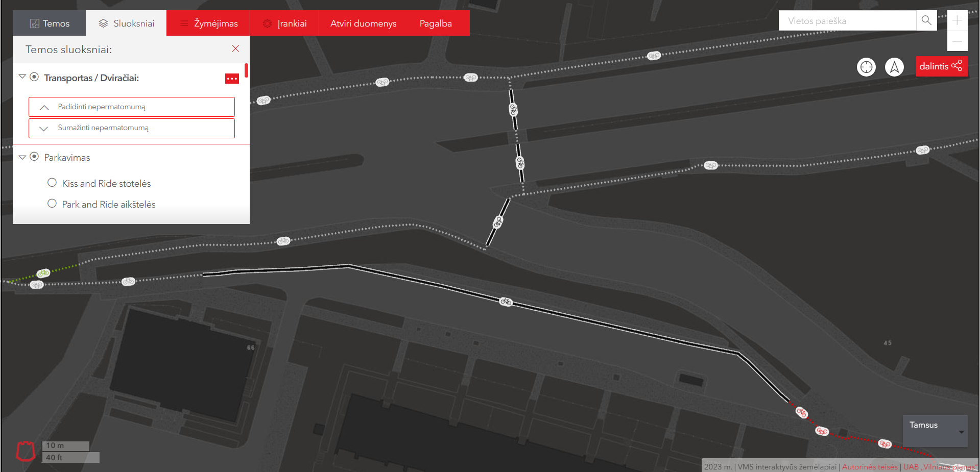Click the Vilnius coat of arms logo
Viewport: 980px width, 472px height.
26,451
